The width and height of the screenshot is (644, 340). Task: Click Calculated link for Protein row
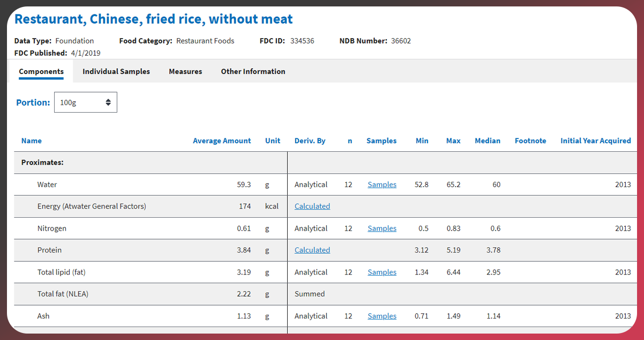click(x=312, y=250)
